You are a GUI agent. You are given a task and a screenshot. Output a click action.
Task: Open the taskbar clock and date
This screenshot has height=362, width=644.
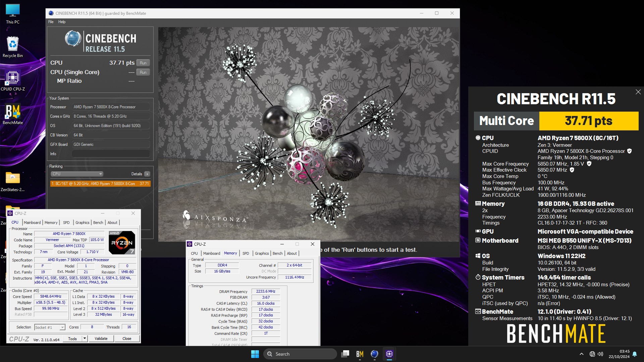(x=619, y=354)
